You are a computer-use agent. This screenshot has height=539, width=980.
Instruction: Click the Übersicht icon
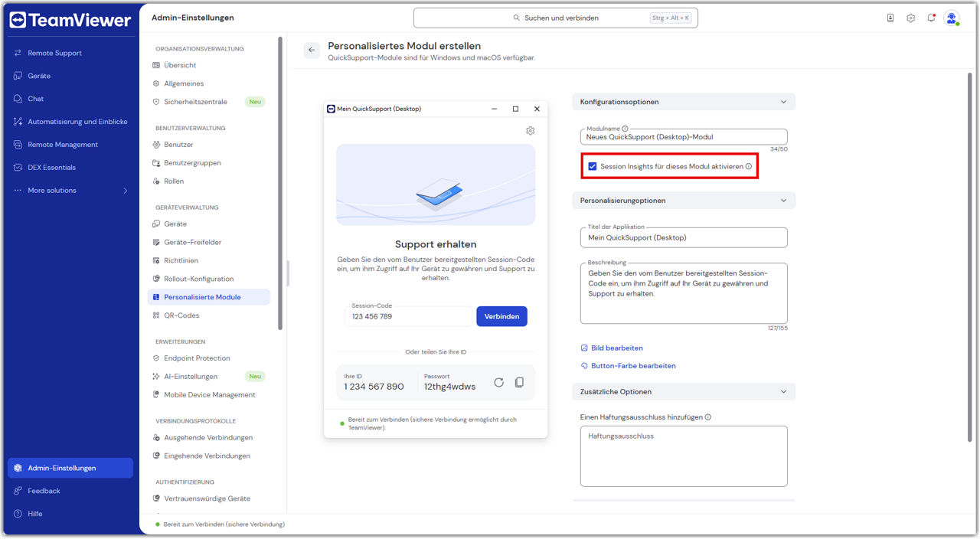click(156, 65)
